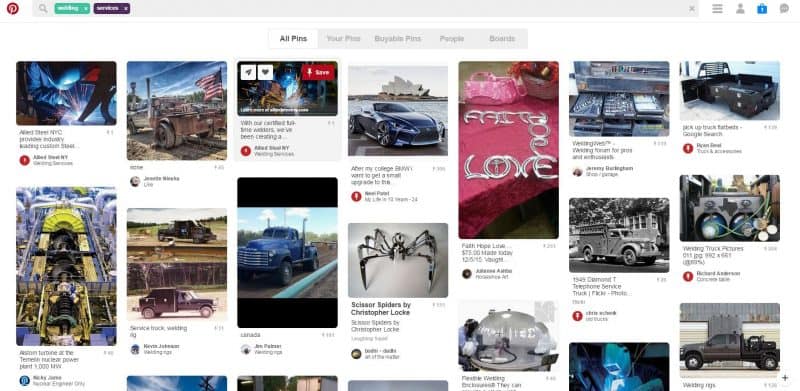This screenshot has width=800, height=391.
Task: Switch to the Your Pins tab
Action: [x=343, y=39]
